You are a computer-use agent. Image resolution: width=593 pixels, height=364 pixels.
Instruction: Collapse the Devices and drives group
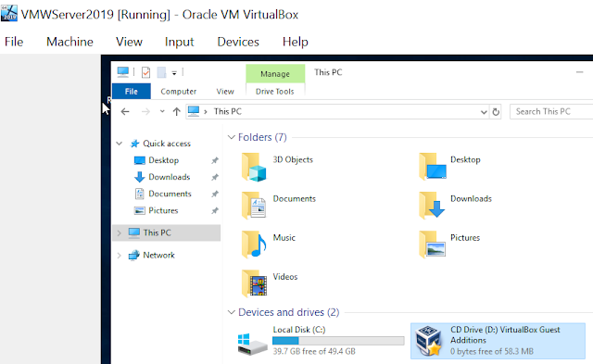[232, 312]
